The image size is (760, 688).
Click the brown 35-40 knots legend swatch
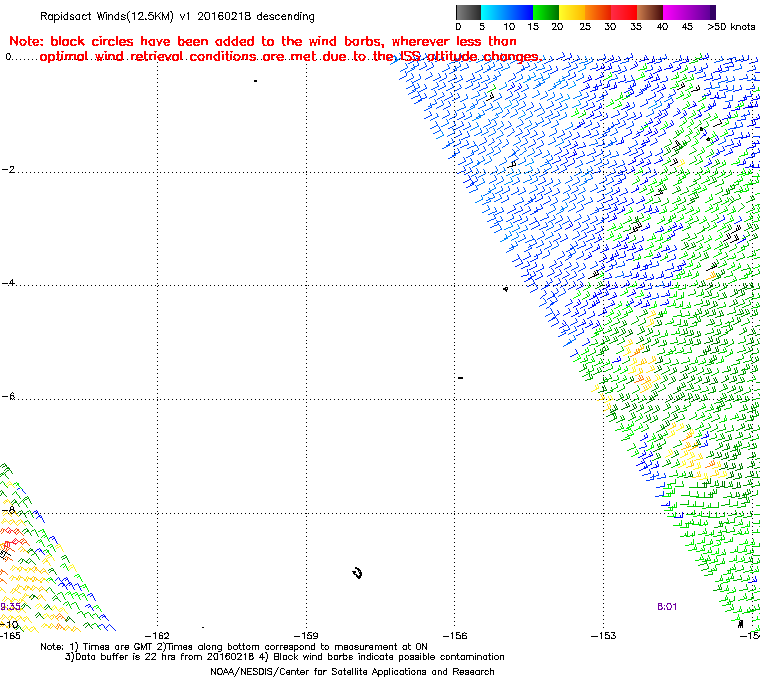pos(650,12)
